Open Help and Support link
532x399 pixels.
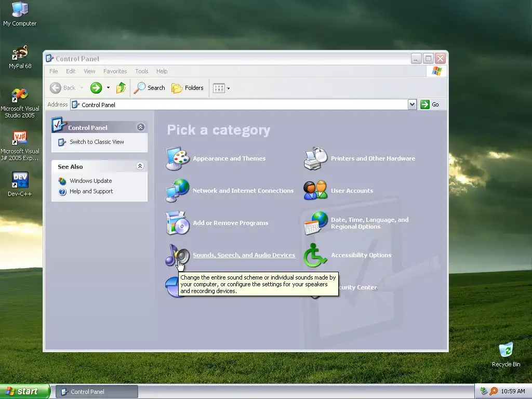(91, 191)
